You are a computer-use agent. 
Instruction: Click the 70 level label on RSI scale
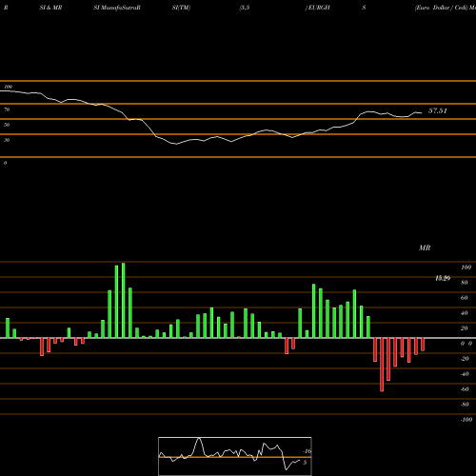pyautogui.click(x=7, y=109)
